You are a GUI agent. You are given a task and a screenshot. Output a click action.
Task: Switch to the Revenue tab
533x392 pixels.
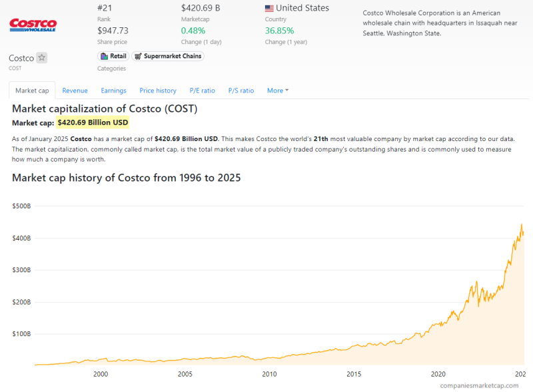[x=75, y=91]
